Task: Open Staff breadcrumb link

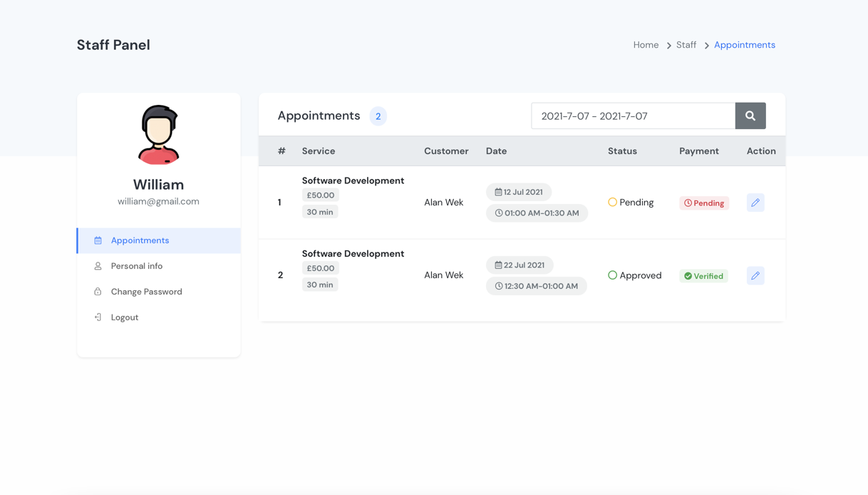Action: pyautogui.click(x=686, y=45)
